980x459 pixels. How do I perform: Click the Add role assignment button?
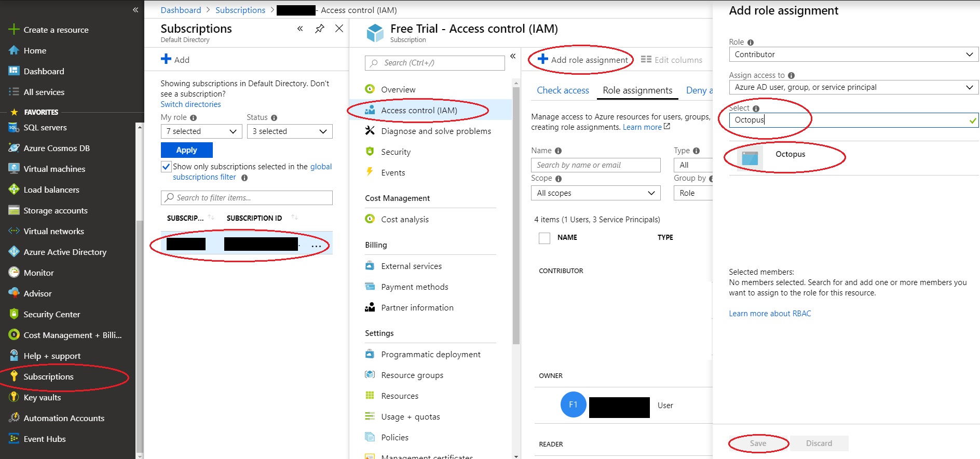point(582,60)
